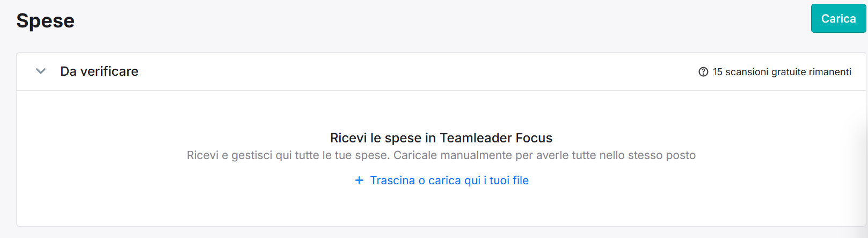The width and height of the screenshot is (868, 238).
Task: Click the down arrow beside Da verificare
Action: point(41,71)
